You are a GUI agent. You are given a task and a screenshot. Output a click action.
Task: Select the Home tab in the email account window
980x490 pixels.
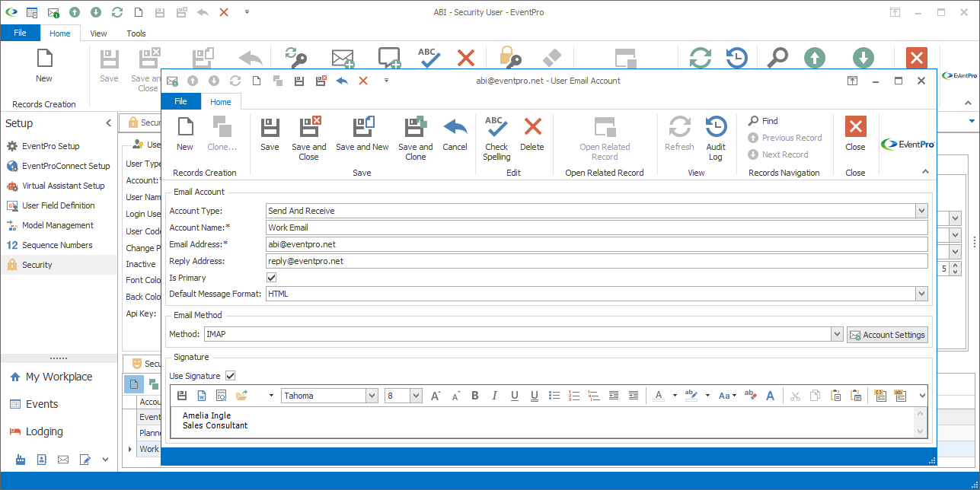point(221,101)
